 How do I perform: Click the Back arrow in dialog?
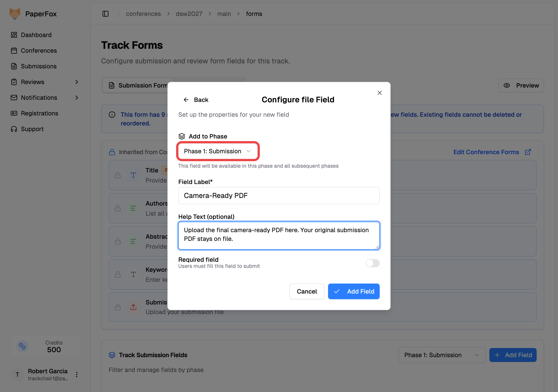(186, 100)
